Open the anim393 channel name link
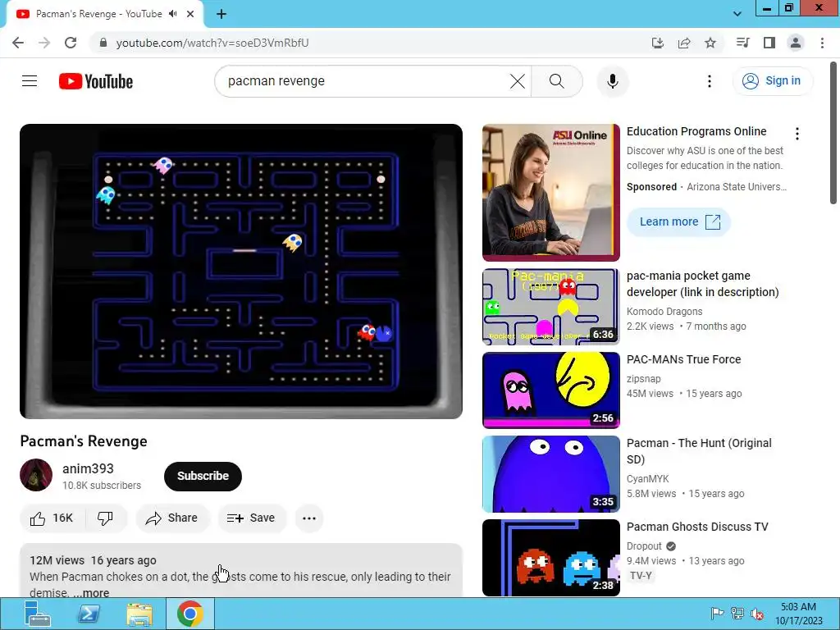The image size is (840, 630). coord(88,468)
